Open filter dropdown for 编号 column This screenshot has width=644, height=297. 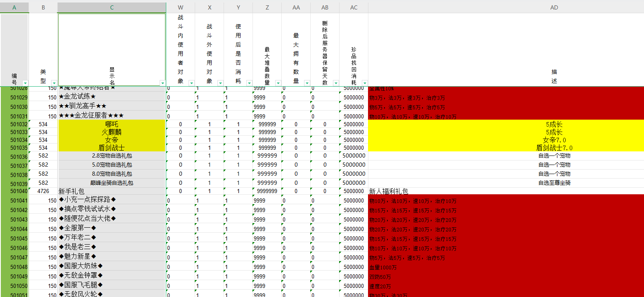pos(25,83)
